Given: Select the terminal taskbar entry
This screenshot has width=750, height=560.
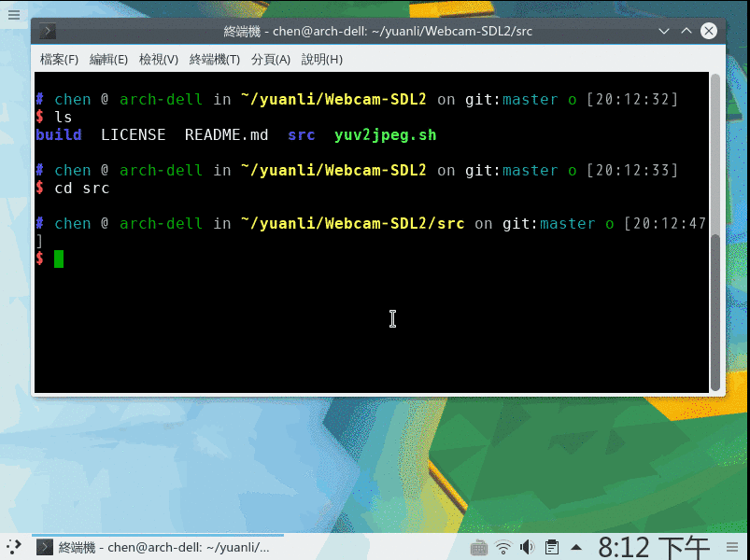Looking at the screenshot, I should (158, 547).
